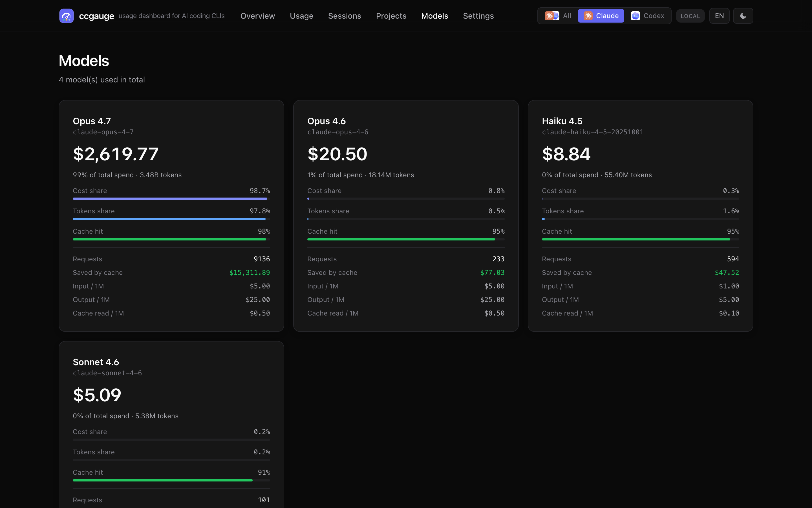Screen dimensions: 812x508
Task: Click the Opus 4.7 card title
Action: [x=92, y=121]
